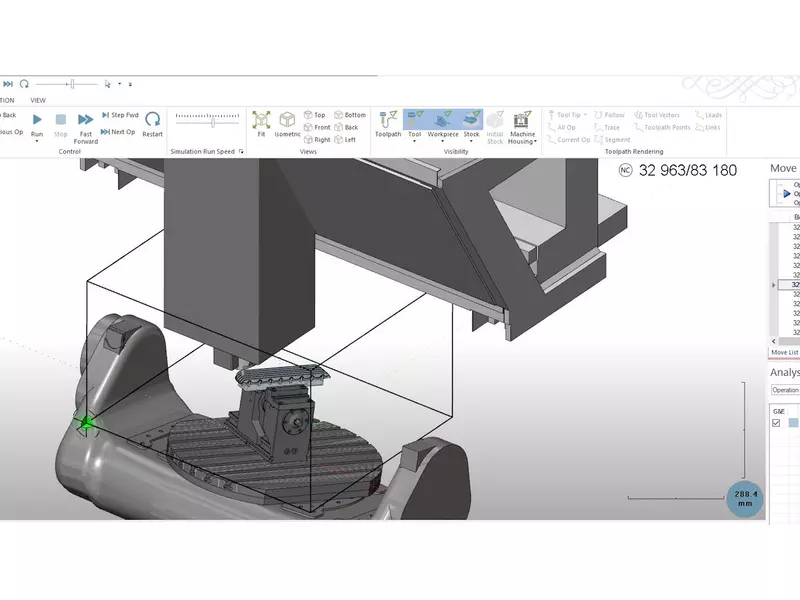Uncheck the G&E checkbox in Analysis panel

(x=778, y=423)
